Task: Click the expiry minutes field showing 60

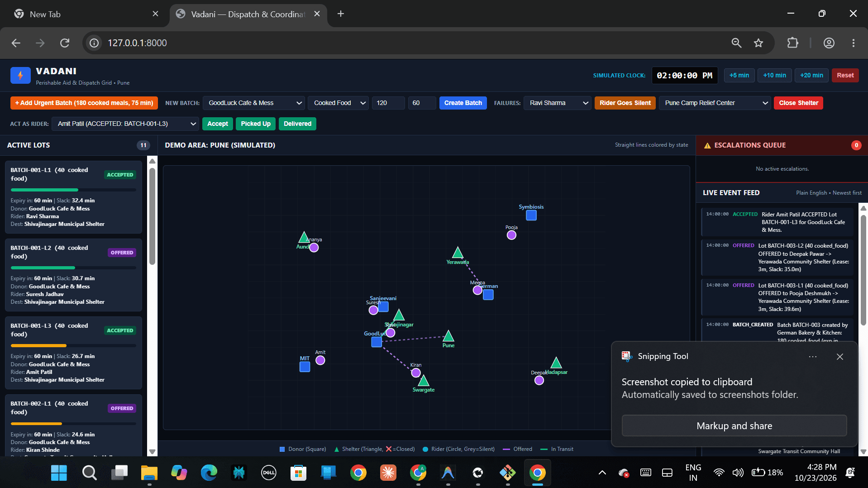Action: (x=422, y=103)
